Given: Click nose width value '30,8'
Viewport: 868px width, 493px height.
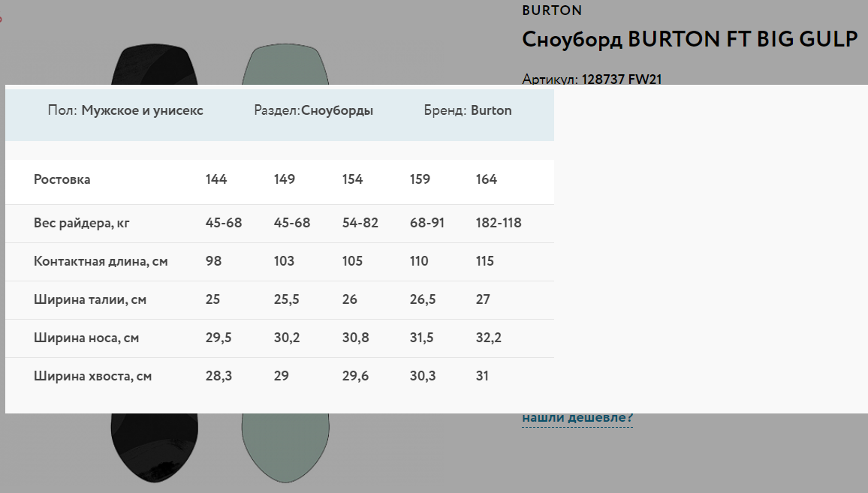Looking at the screenshot, I should click(x=355, y=338).
